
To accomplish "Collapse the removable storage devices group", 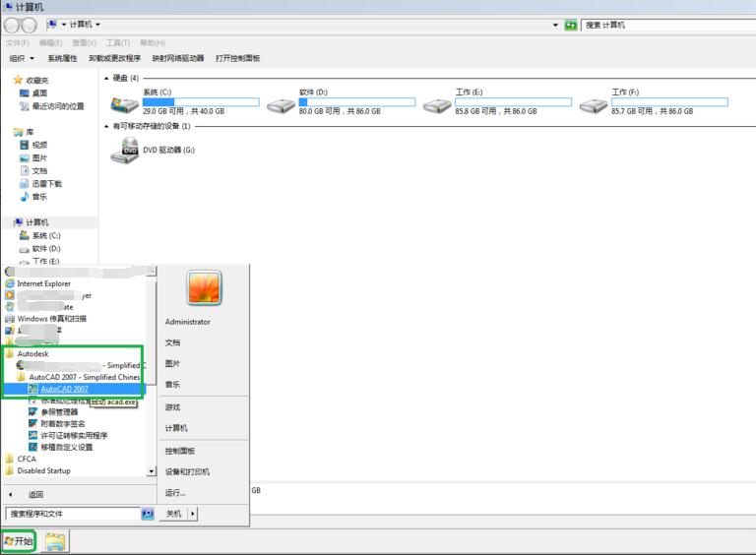I will (x=106, y=126).
